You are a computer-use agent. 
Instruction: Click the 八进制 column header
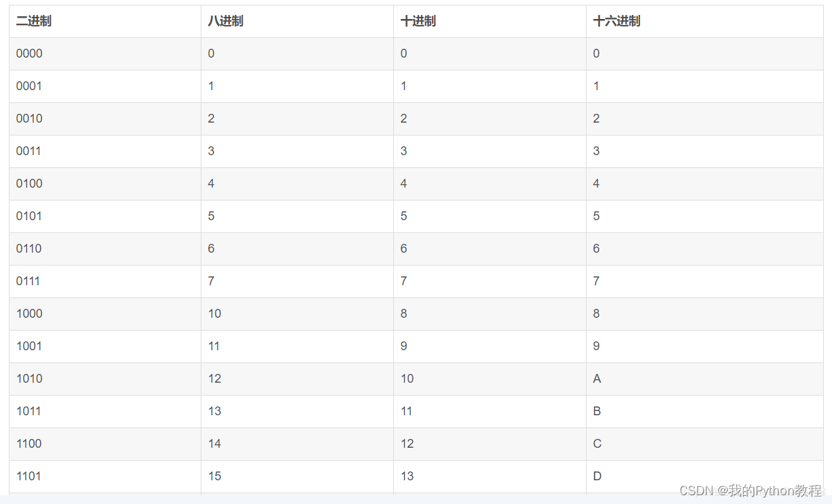tap(226, 21)
